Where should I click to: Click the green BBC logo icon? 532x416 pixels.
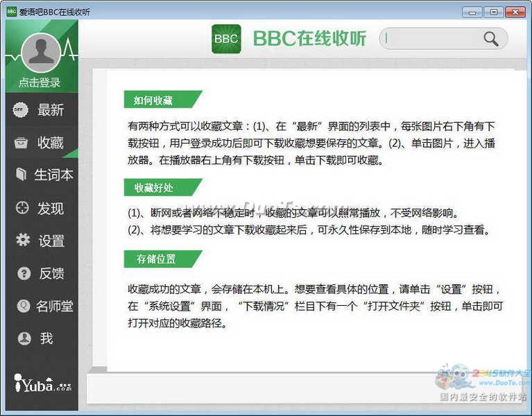coord(226,39)
